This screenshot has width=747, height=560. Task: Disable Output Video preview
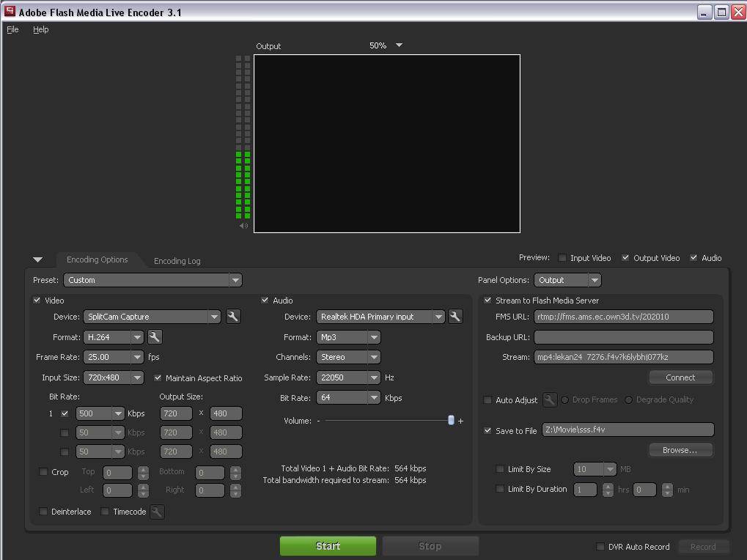(625, 257)
